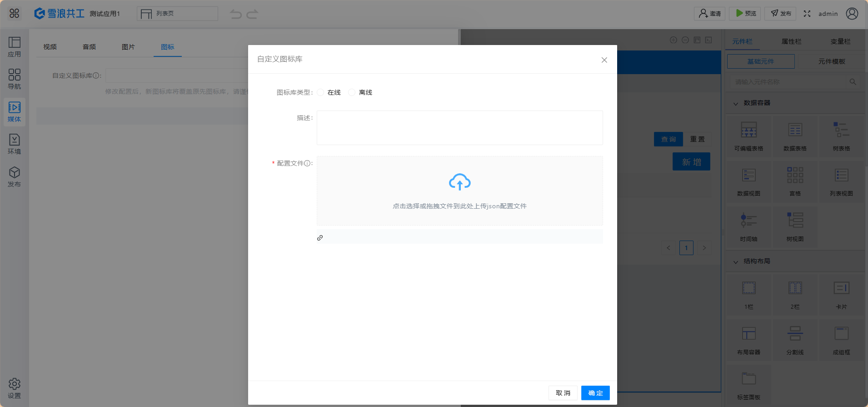Click the redo arrow icon
Screen dimensions: 868x407
coord(252,14)
